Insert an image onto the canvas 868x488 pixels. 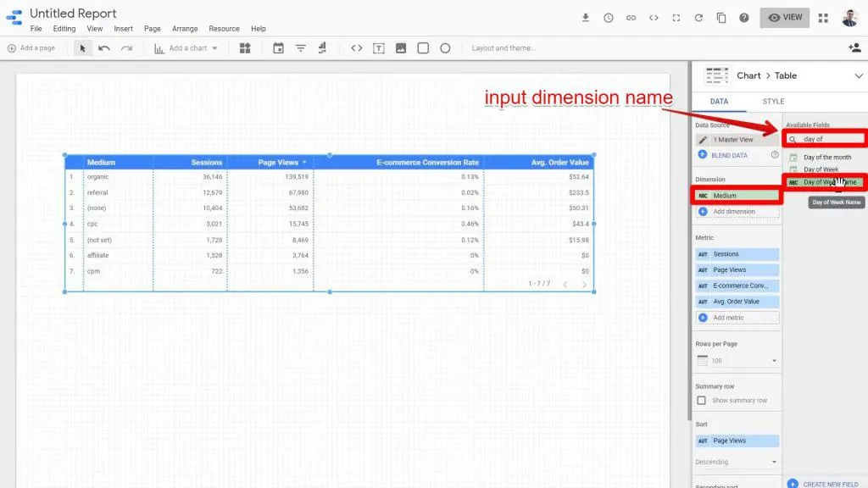[399, 48]
